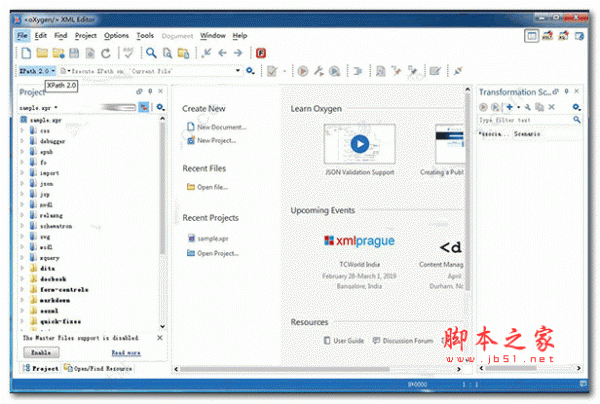Click the New document icon
The height and width of the screenshot is (404, 600).
pos(26,53)
